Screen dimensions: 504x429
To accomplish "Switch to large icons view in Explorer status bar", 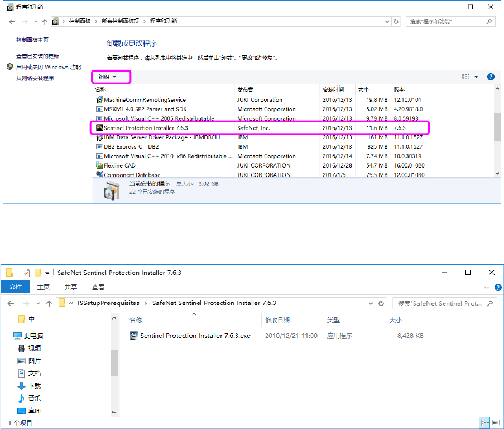I will point(496,422).
